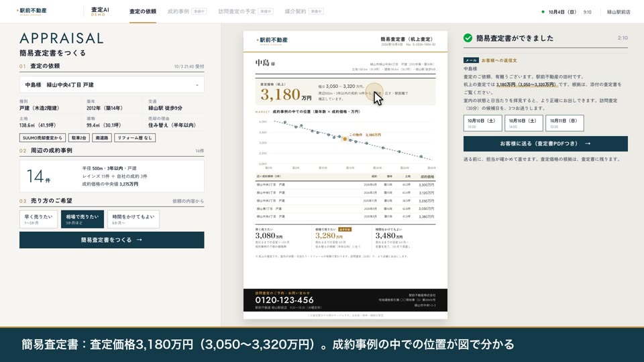Select the 相場で売りたい option
The height and width of the screenshot is (362, 644).
tap(82, 219)
